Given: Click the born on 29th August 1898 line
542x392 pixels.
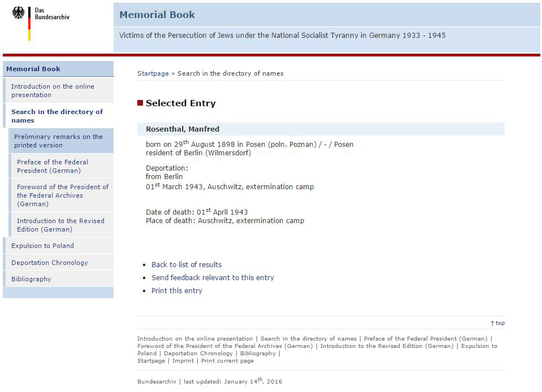Looking at the screenshot, I should click(250, 144).
